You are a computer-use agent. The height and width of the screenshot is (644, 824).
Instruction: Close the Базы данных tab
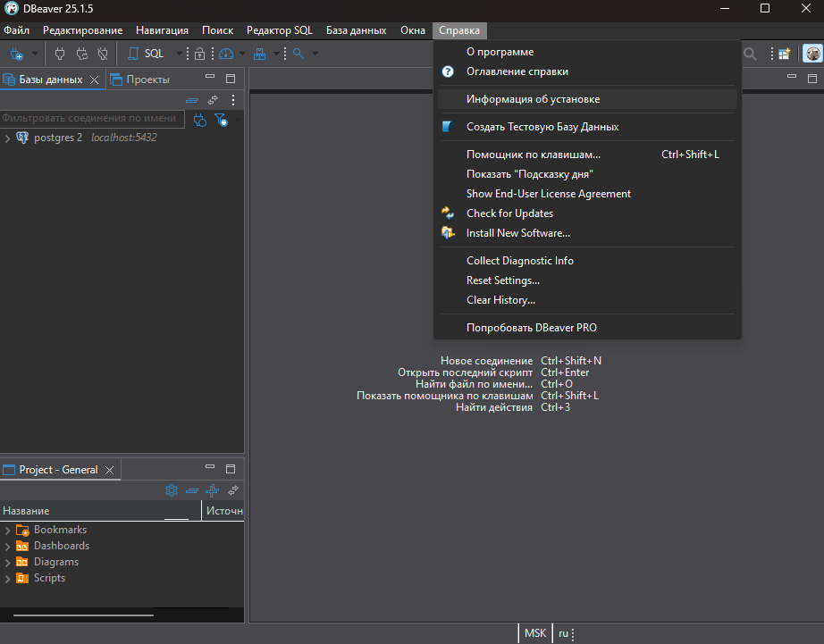(x=94, y=79)
